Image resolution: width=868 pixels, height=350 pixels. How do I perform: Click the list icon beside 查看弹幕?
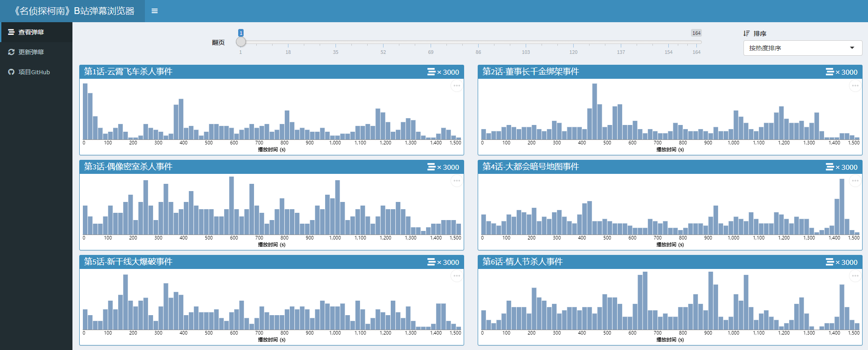coord(11,32)
